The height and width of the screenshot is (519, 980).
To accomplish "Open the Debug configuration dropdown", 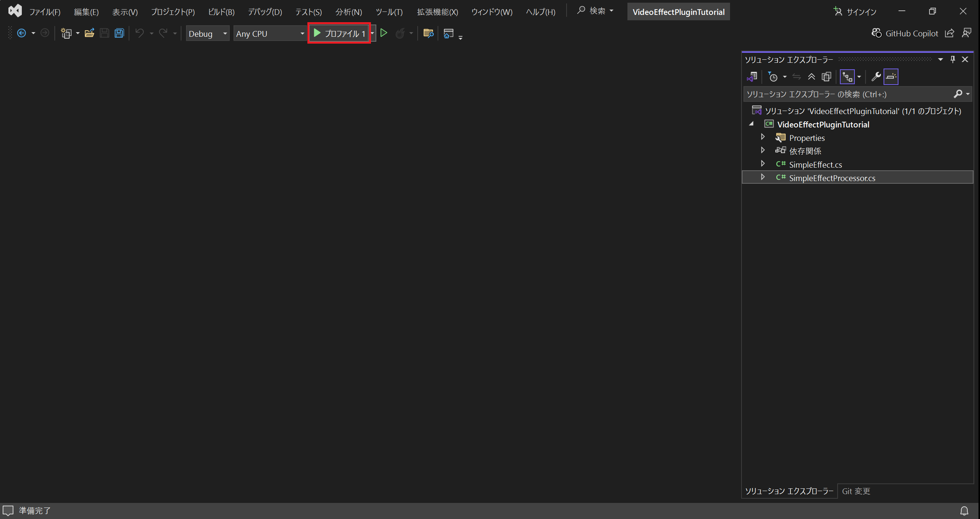I will coord(207,34).
